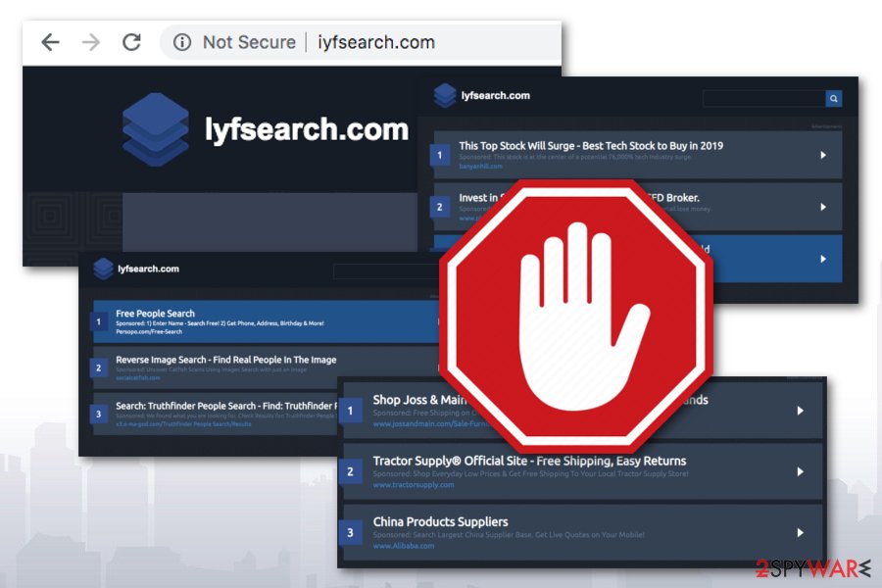Click the search field in lower-left window
The image size is (882, 588).
click(386, 271)
